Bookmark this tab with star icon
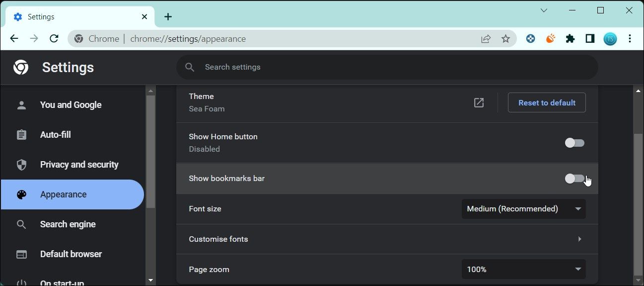Image resolution: width=644 pixels, height=286 pixels. 505,39
